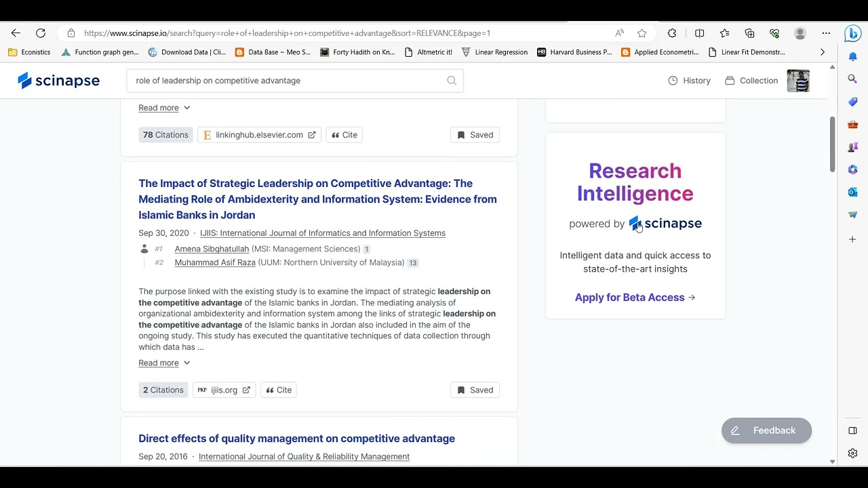Cite the paper with 78 citations
This screenshot has width=868, height=488.
point(344,135)
